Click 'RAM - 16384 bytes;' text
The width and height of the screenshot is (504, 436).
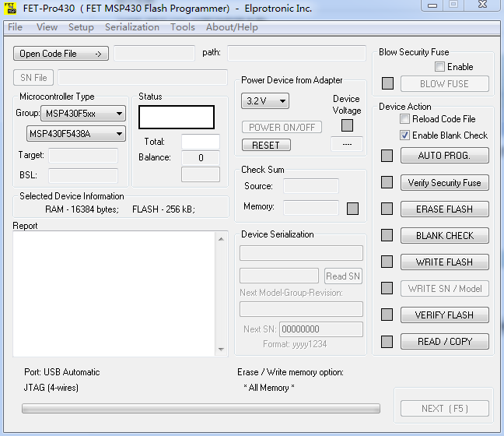coord(82,209)
